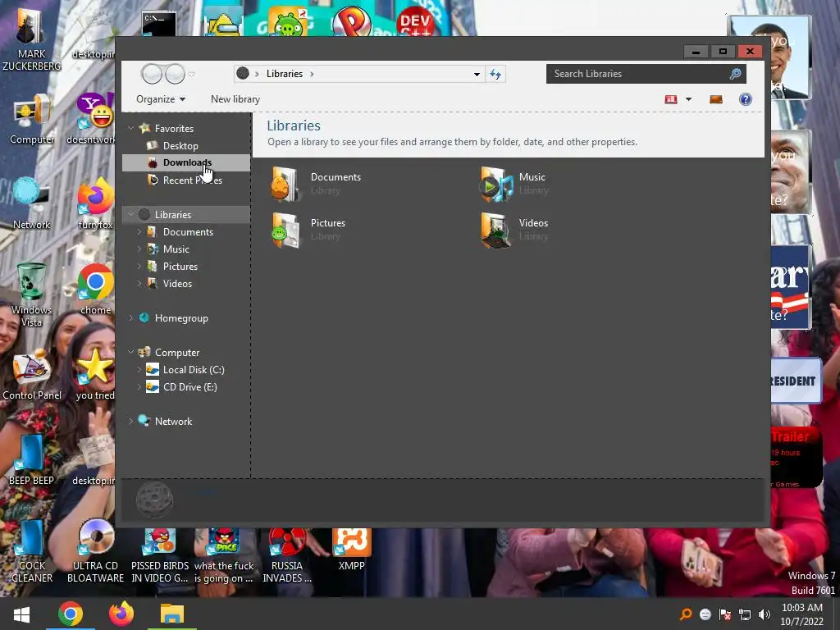840x630 pixels.
Task: Open the view options dropdown arrow
Action: 688,99
